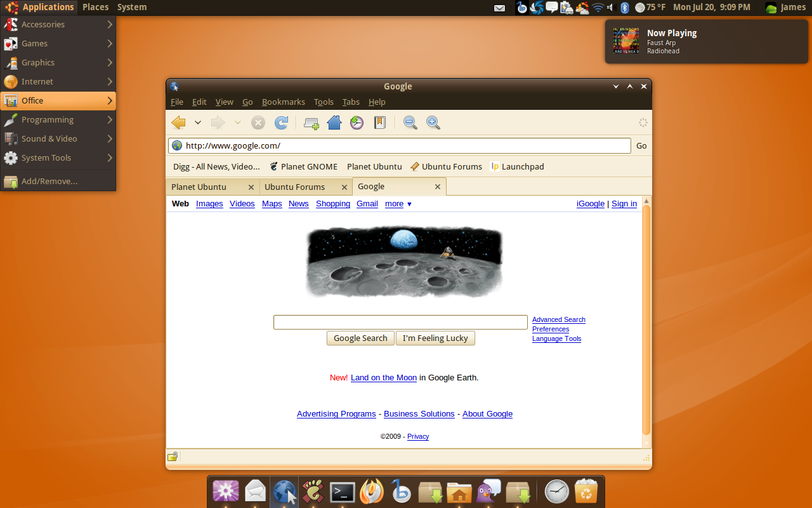Switch to the Ubuntu Forums tab
Image resolution: width=812 pixels, height=508 pixels.
pos(304,187)
